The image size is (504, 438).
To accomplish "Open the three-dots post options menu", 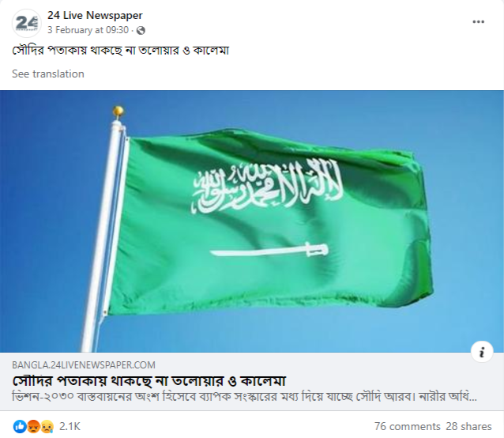I will click(x=478, y=22).
